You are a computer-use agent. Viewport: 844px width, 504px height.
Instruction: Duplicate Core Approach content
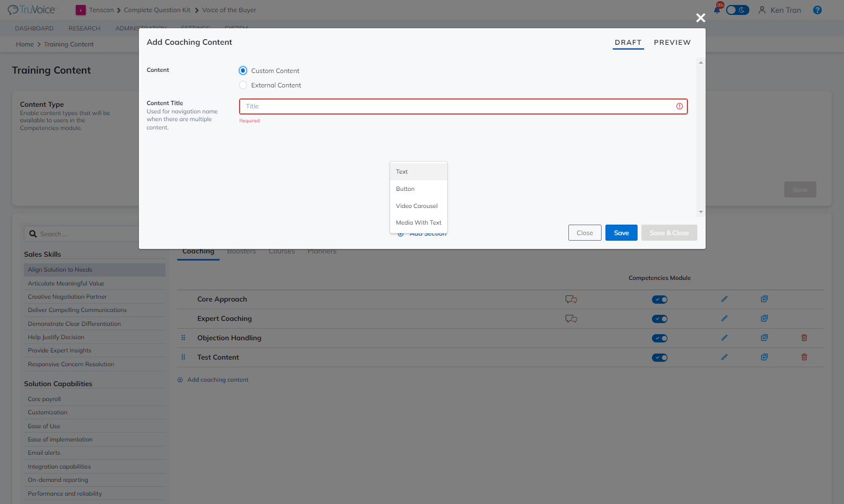764,299
